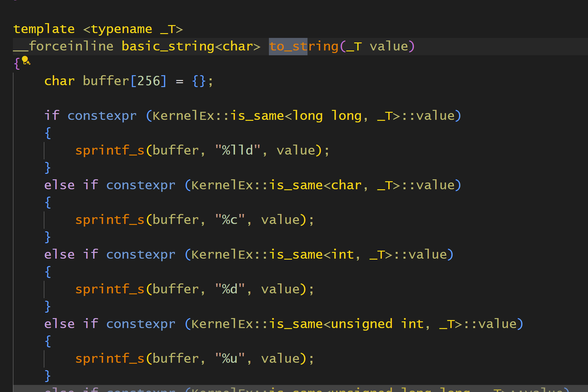588x392 pixels.
Task: Click the __forceinline specifier
Action: click(x=63, y=46)
